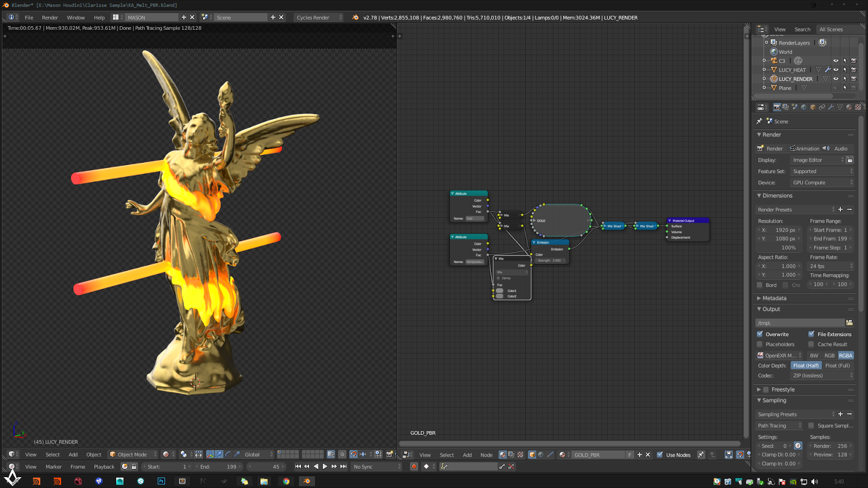Hide LUCY_HEAT with its eye icon
The image size is (868, 488).
(x=835, y=70)
